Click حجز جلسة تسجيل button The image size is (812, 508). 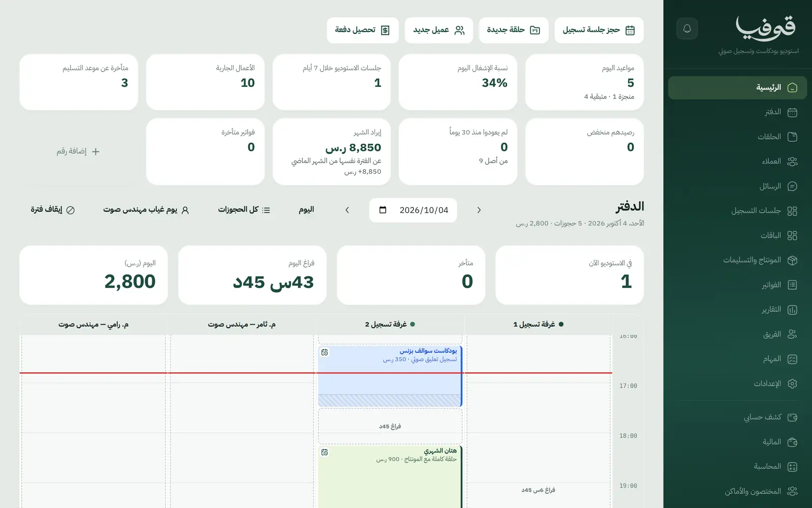pyautogui.click(x=599, y=30)
